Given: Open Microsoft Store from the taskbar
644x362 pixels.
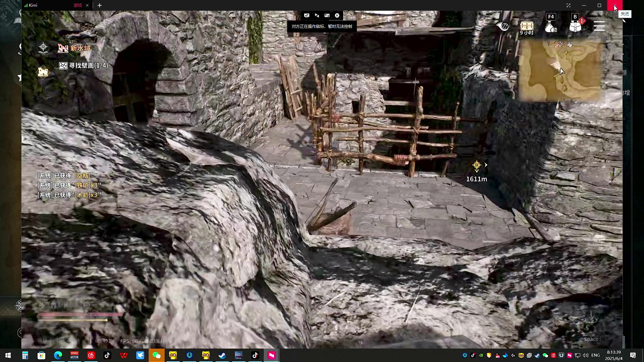Looking at the screenshot, I should 41,355.
